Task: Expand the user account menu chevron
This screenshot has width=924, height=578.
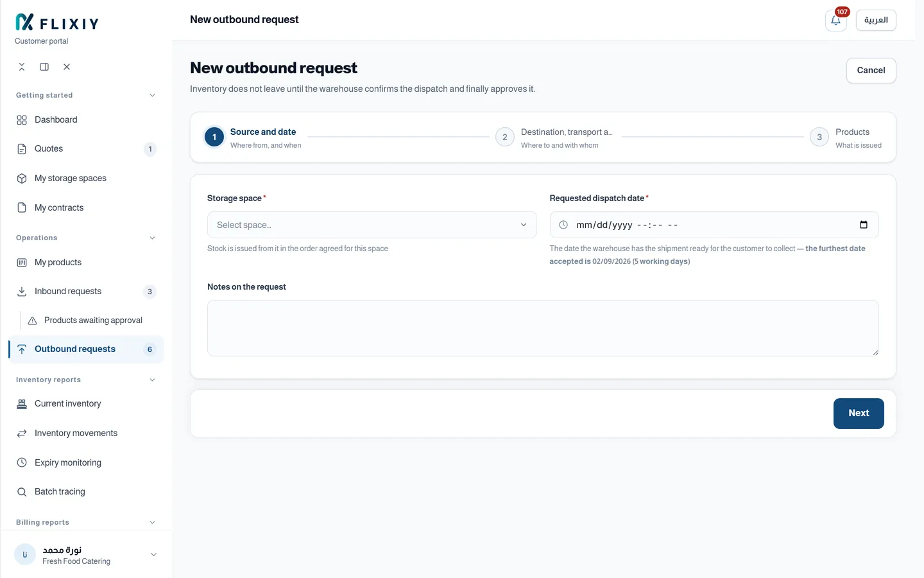Action: click(x=153, y=555)
